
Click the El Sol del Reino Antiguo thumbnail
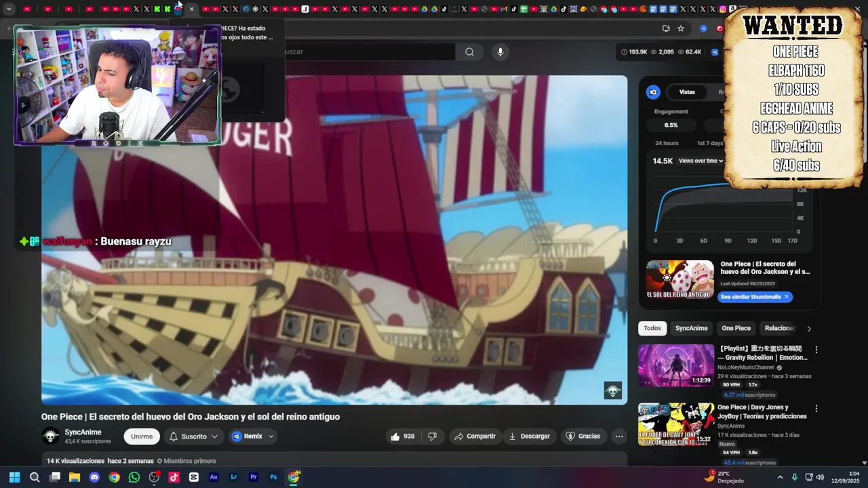click(679, 280)
